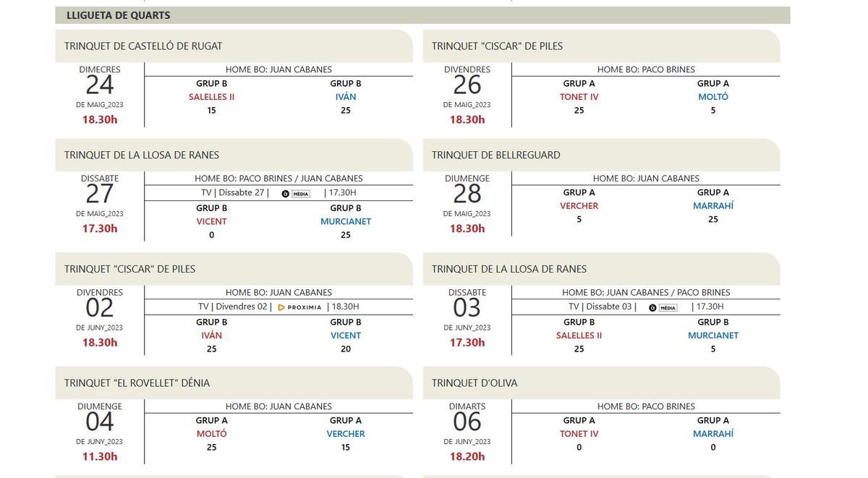The width and height of the screenshot is (868, 478).
Task: Click player Marrahí in the Diumenge 28 match
Action: (x=713, y=206)
